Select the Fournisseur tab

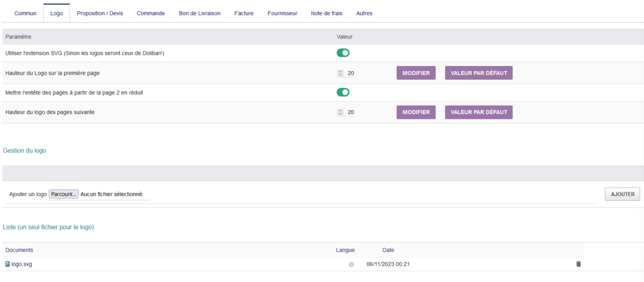[282, 13]
